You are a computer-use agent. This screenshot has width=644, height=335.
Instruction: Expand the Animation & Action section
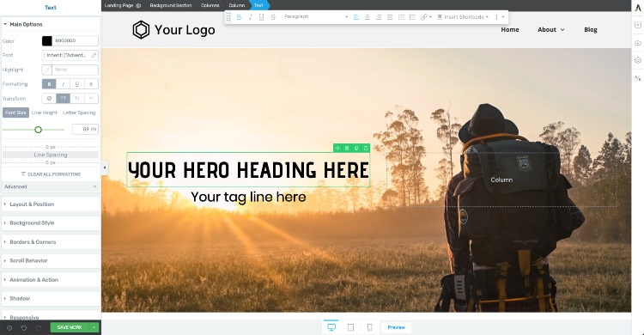[x=51, y=279]
